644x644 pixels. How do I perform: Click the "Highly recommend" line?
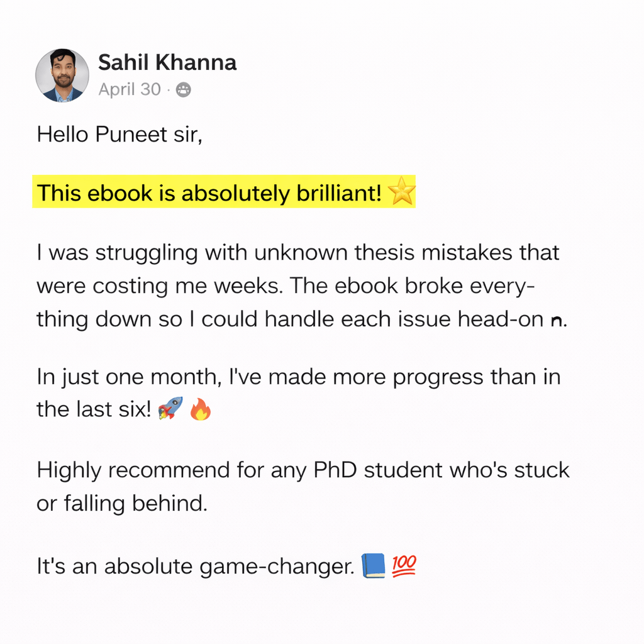[303, 470]
